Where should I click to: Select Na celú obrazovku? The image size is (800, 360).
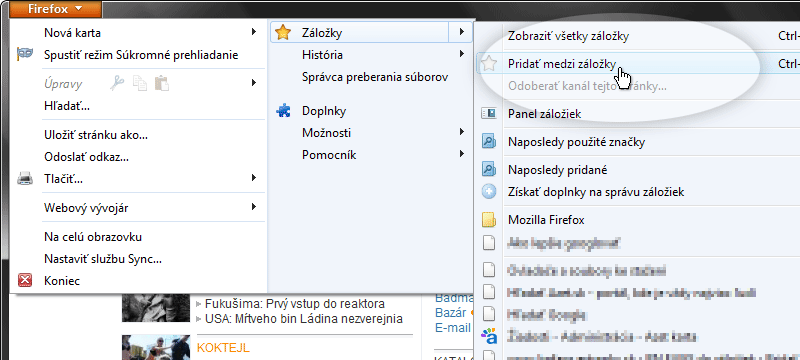click(93, 237)
